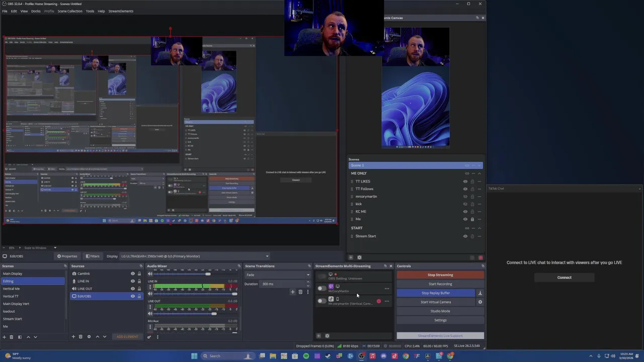The width and height of the screenshot is (644, 362).
Task: Mute the LINE IN speaker icon
Action: tap(150, 294)
